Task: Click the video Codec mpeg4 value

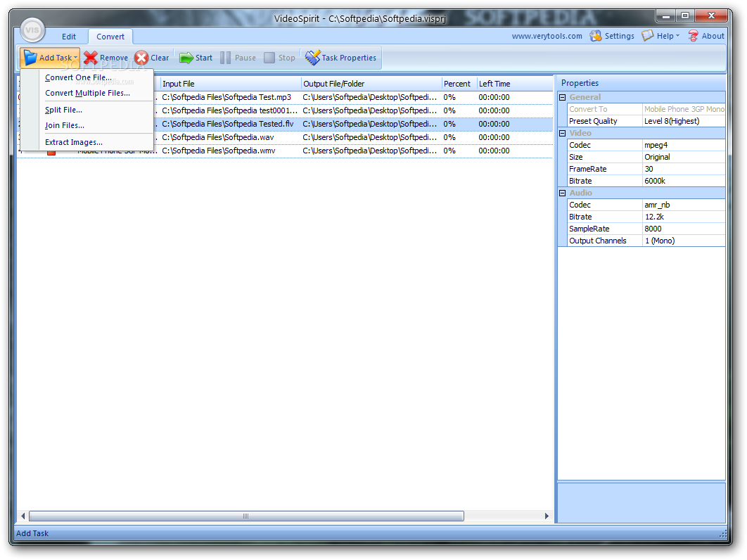Action: pos(684,145)
